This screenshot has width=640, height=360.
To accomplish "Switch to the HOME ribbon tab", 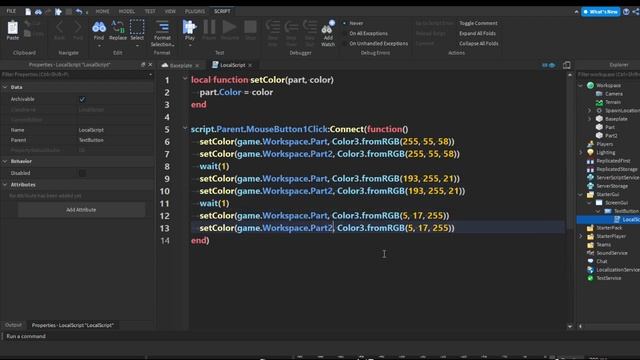I will click(102, 11).
